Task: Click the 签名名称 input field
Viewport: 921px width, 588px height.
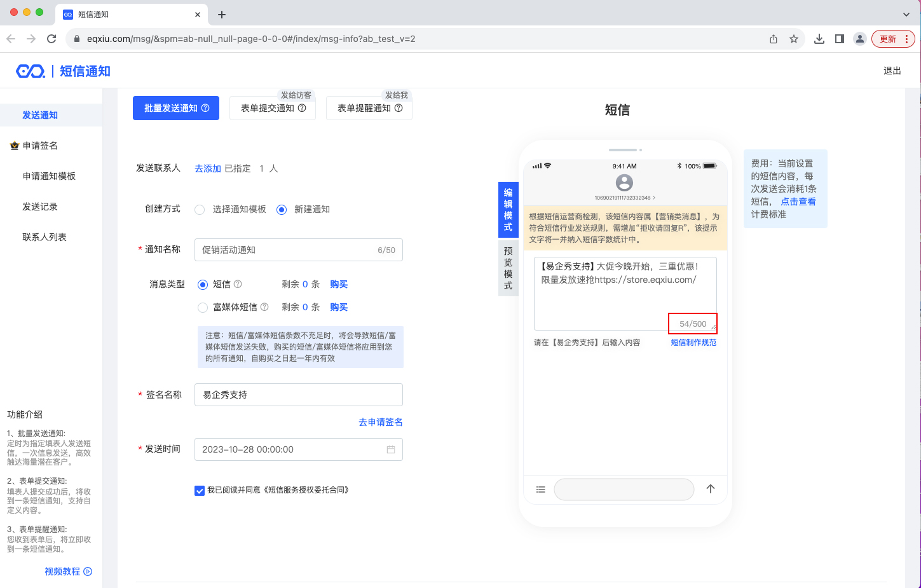Action: click(299, 395)
